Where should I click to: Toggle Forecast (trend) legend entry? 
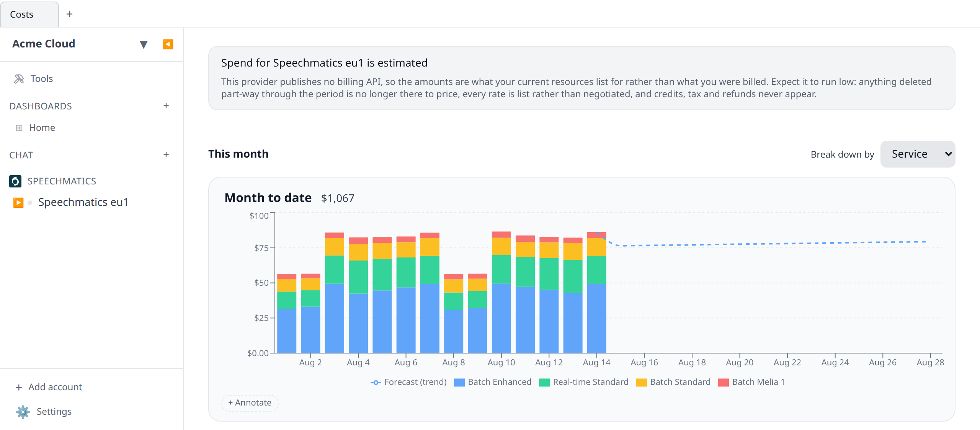pos(408,382)
